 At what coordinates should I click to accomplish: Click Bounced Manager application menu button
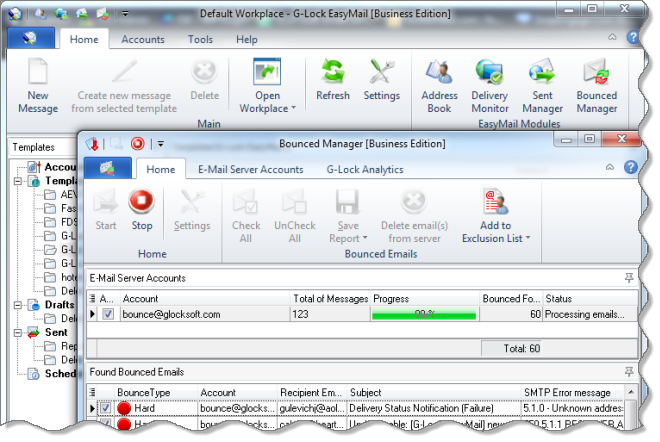click(108, 168)
